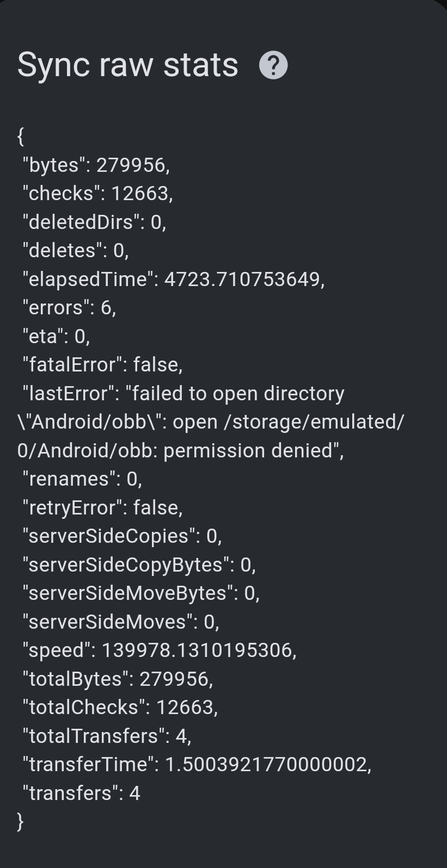Tap the fatalError false line
This screenshot has width=447, height=868.
[x=102, y=364]
